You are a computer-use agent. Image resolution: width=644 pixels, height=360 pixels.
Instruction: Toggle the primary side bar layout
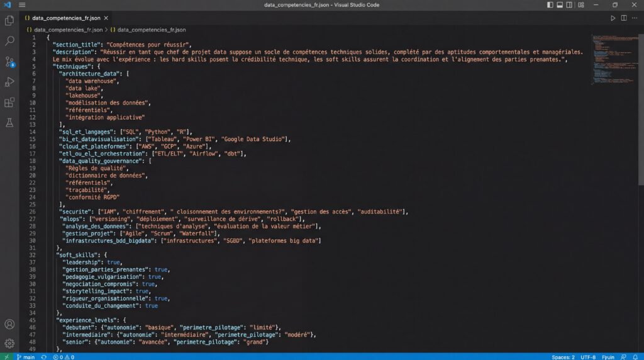pyautogui.click(x=550, y=5)
